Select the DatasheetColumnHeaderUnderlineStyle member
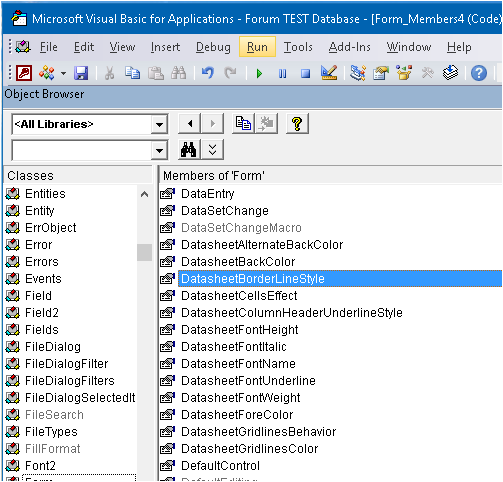Image resolution: width=503 pixels, height=482 pixels. [292, 313]
